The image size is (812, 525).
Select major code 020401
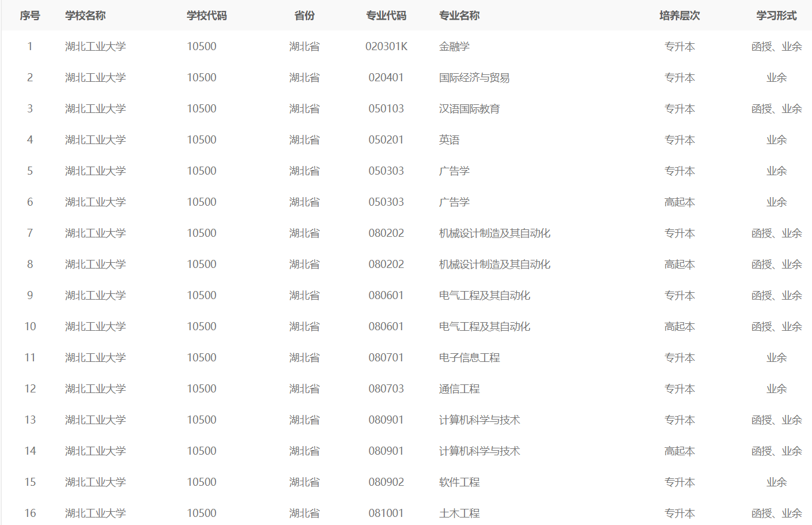386,78
